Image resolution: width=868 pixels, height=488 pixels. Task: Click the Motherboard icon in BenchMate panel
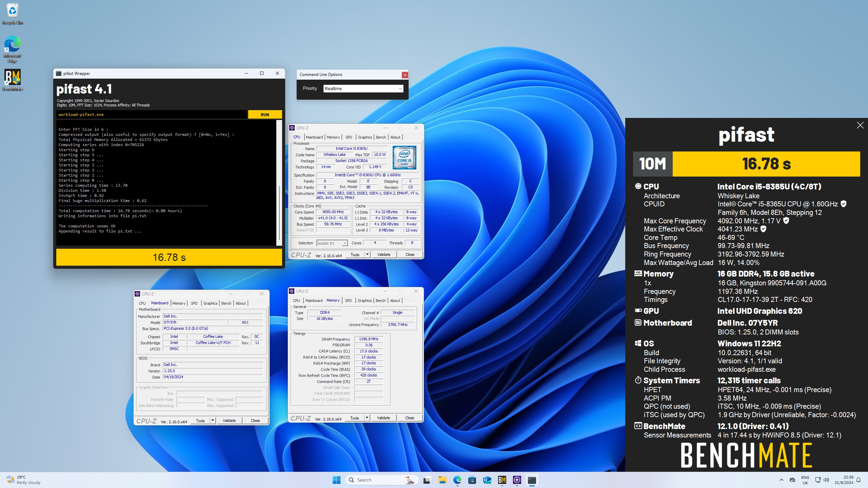pos(638,323)
